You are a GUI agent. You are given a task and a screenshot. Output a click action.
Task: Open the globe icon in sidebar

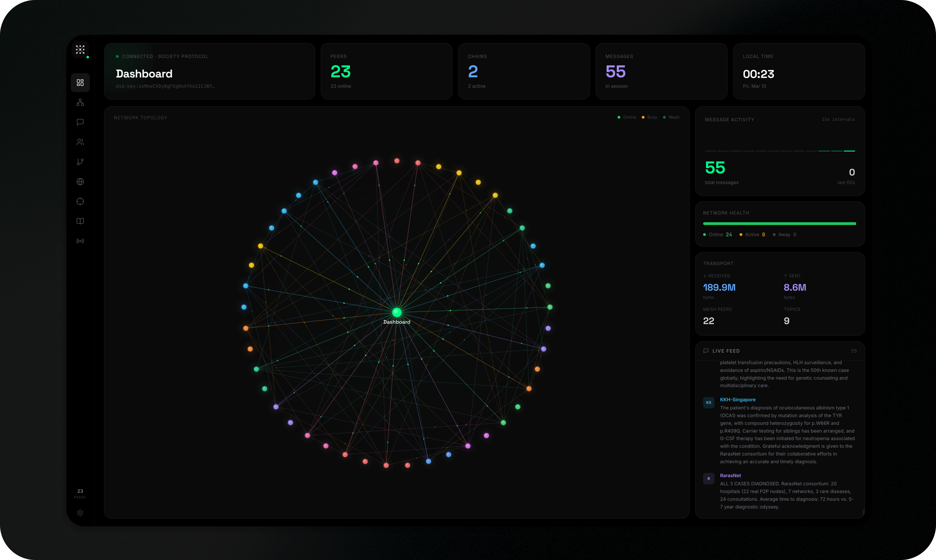point(80,182)
